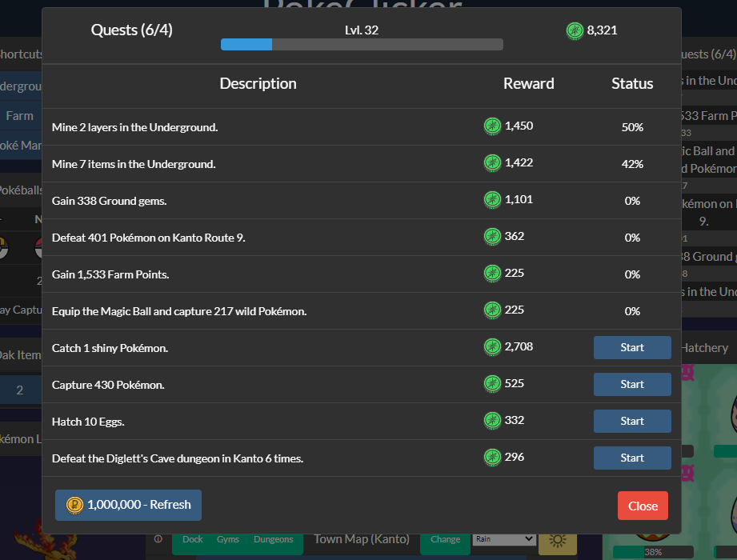Select 'Mine 2 layers in the Underground.' quest

pos(135,127)
